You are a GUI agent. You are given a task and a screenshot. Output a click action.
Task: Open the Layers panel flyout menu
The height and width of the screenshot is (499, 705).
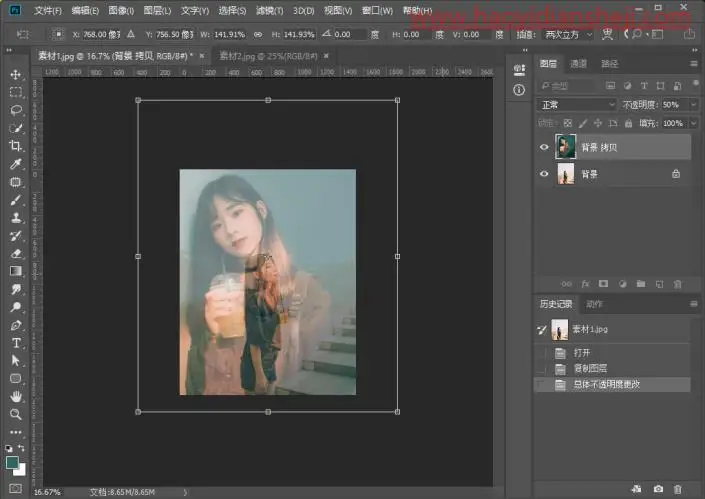694,64
